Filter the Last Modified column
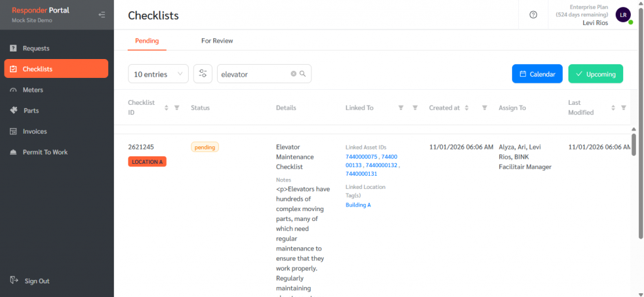 pyautogui.click(x=623, y=108)
